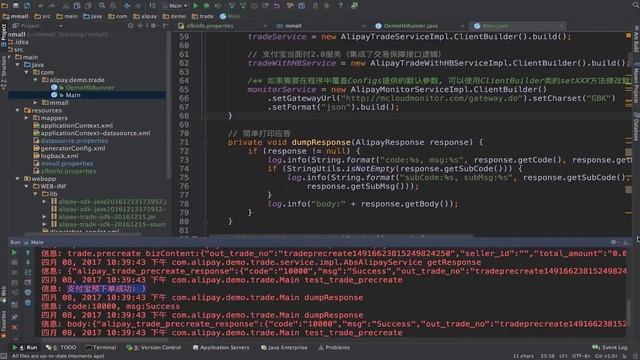Open the TODO tool window tab

click(x=62, y=347)
